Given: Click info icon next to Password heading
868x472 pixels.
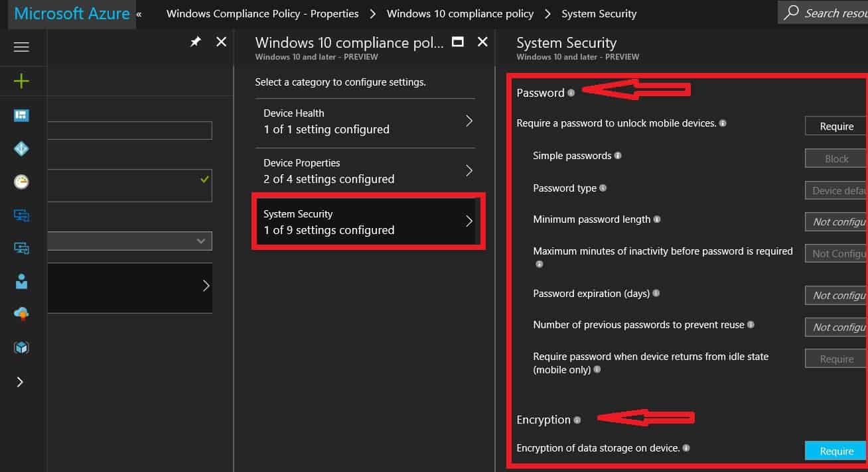Looking at the screenshot, I should coord(571,93).
